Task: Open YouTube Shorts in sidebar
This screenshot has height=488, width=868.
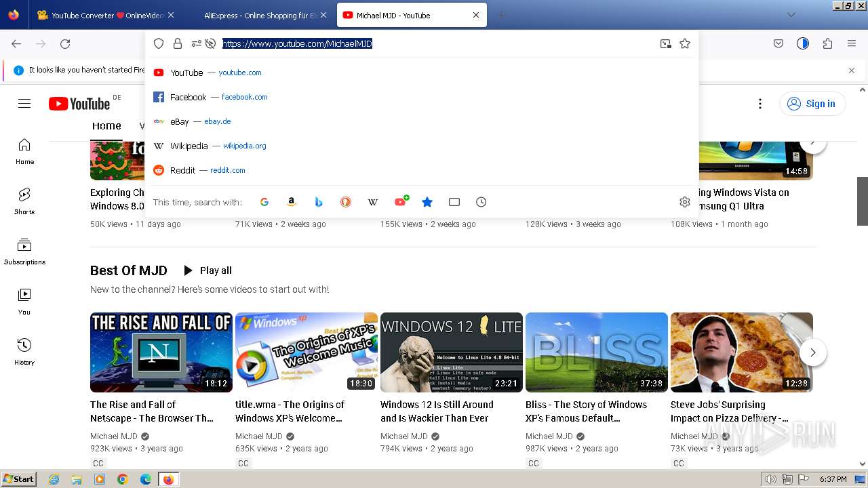Action: pyautogui.click(x=24, y=201)
